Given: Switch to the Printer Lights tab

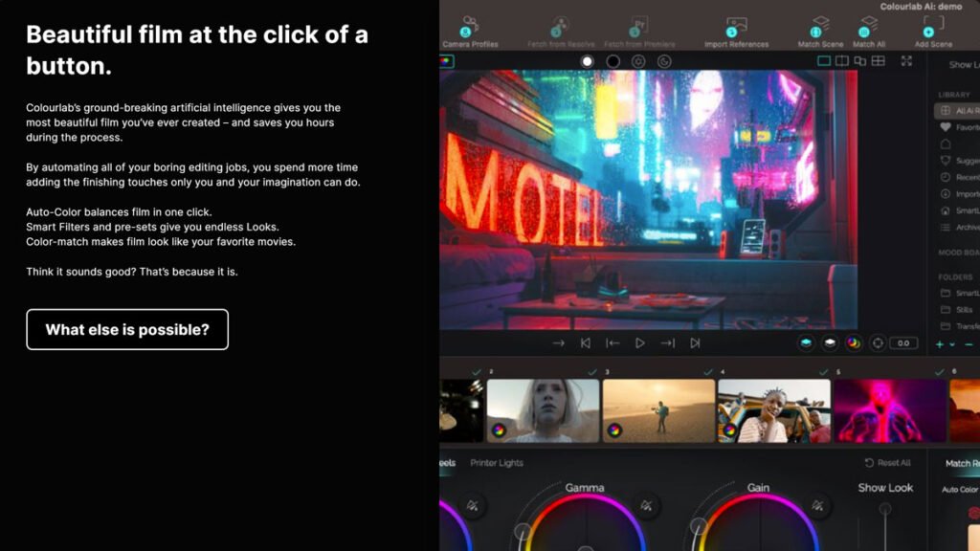Looking at the screenshot, I should [498, 461].
